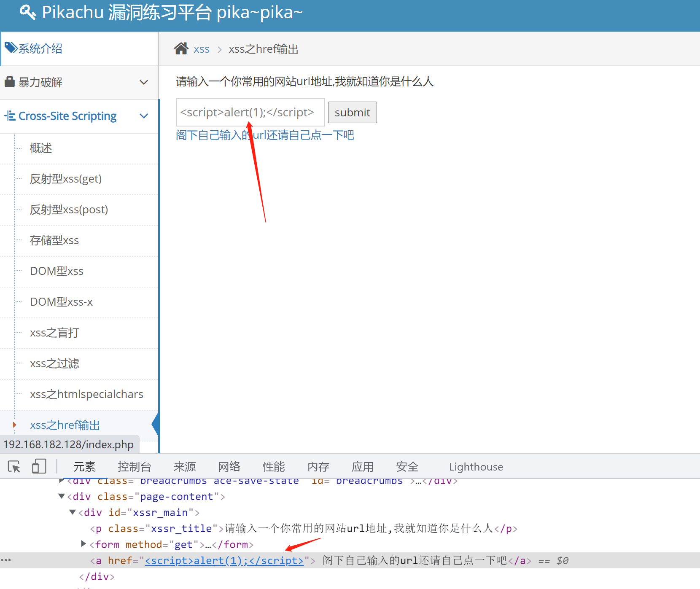Image resolution: width=700 pixels, height=589 pixels.
Task: Open the 概述 sidebar item
Action: tap(41, 148)
